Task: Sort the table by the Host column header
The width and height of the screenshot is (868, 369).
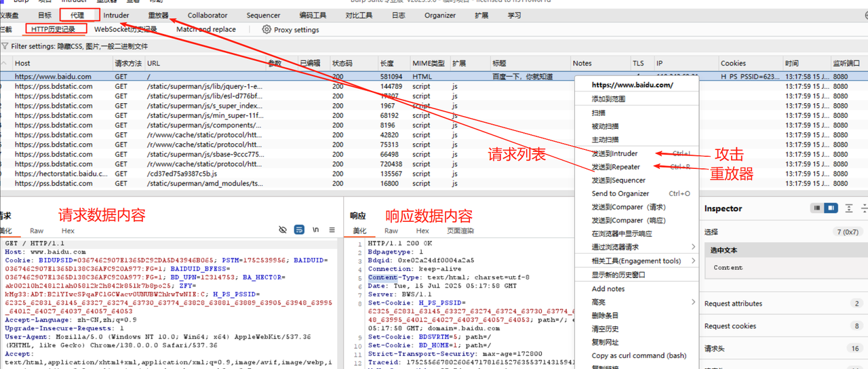Action: pos(23,63)
